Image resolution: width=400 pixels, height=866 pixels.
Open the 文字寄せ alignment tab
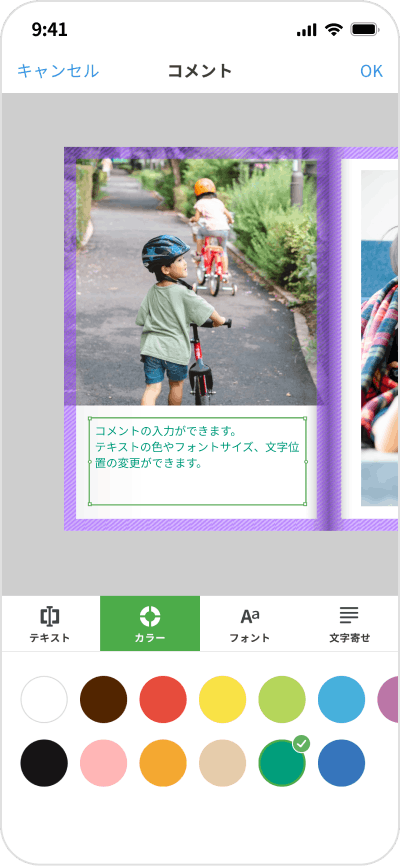(349, 624)
